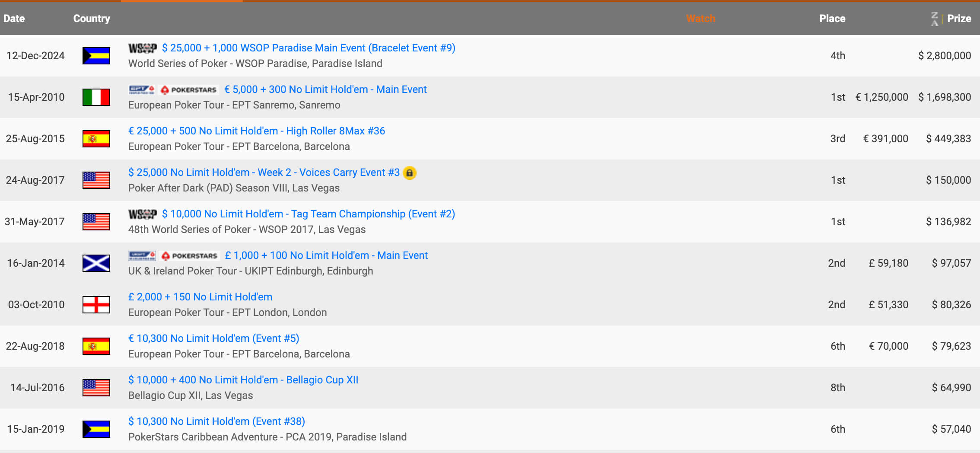Click the lock icon after Voices Carry Event
The width and height of the screenshot is (980, 453).
coord(409,173)
